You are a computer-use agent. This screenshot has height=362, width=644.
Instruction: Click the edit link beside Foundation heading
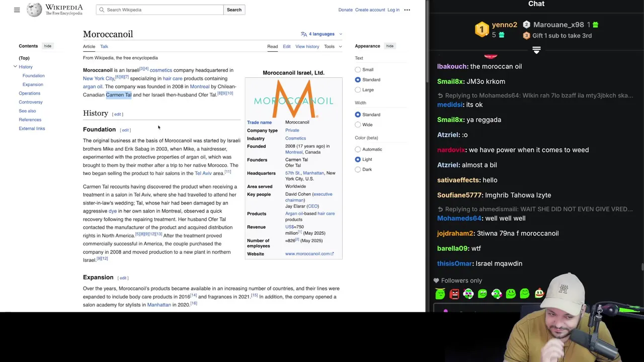125,130
